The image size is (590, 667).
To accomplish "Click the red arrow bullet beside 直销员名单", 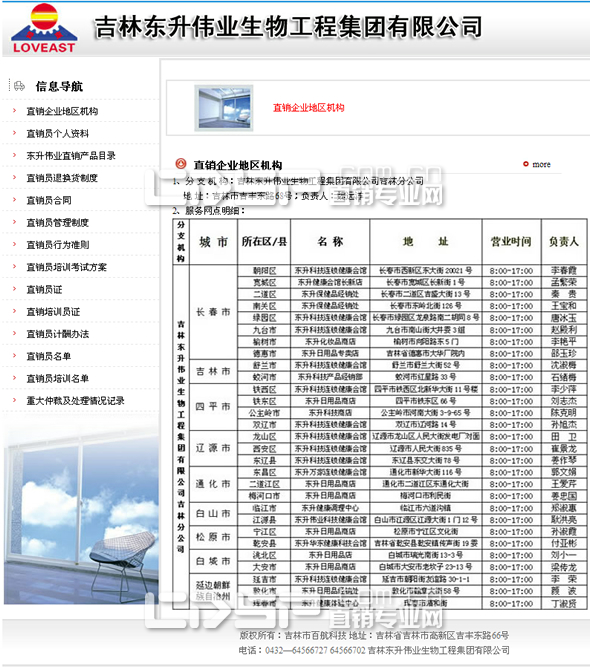I will tap(14, 356).
